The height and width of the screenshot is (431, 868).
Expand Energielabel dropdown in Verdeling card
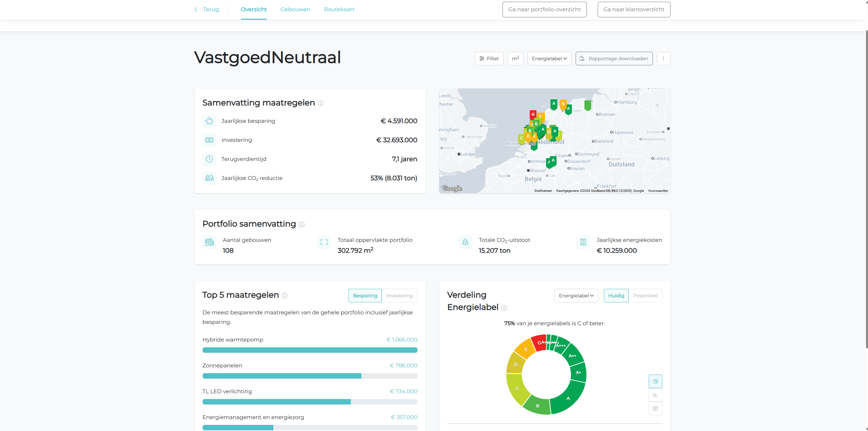pyautogui.click(x=576, y=296)
